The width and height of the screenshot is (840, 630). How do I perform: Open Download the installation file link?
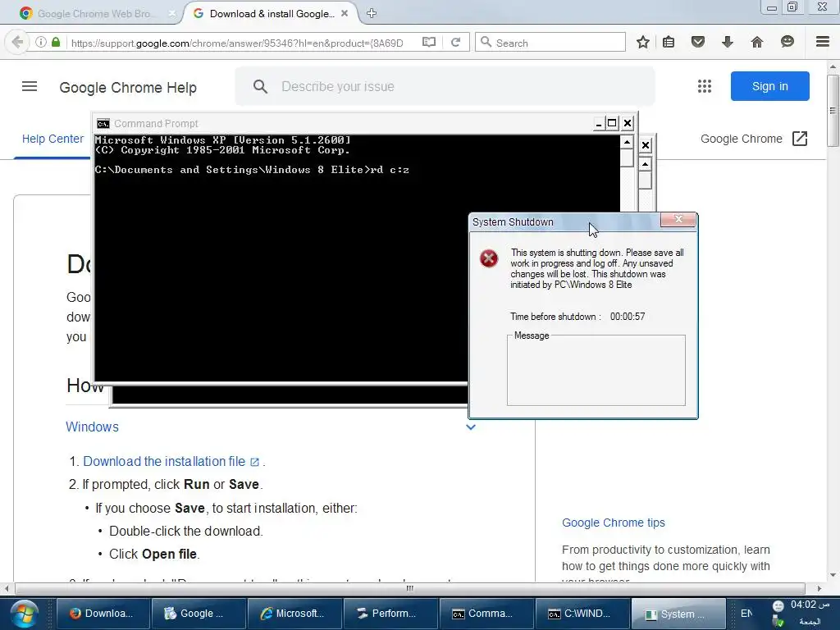(x=164, y=462)
